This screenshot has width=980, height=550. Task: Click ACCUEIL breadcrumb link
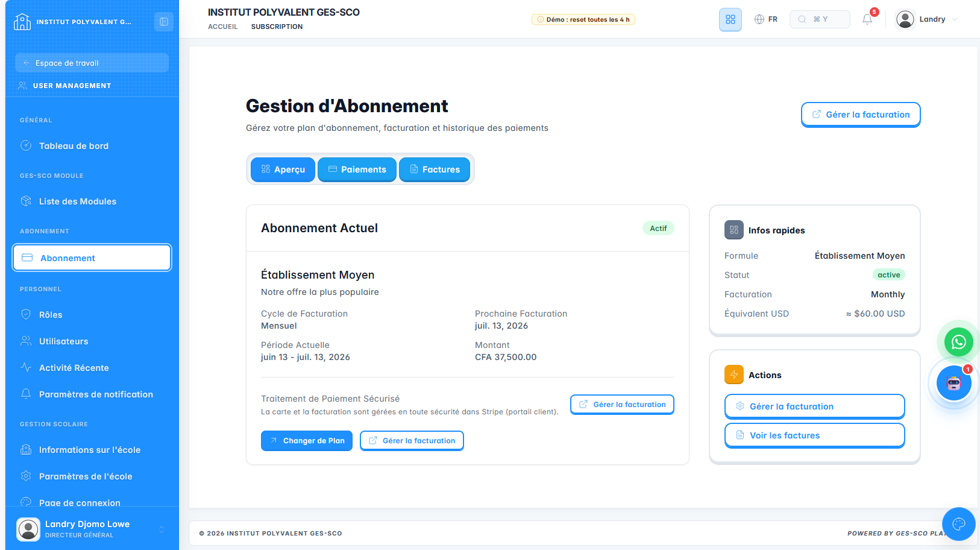pyautogui.click(x=223, y=27)
